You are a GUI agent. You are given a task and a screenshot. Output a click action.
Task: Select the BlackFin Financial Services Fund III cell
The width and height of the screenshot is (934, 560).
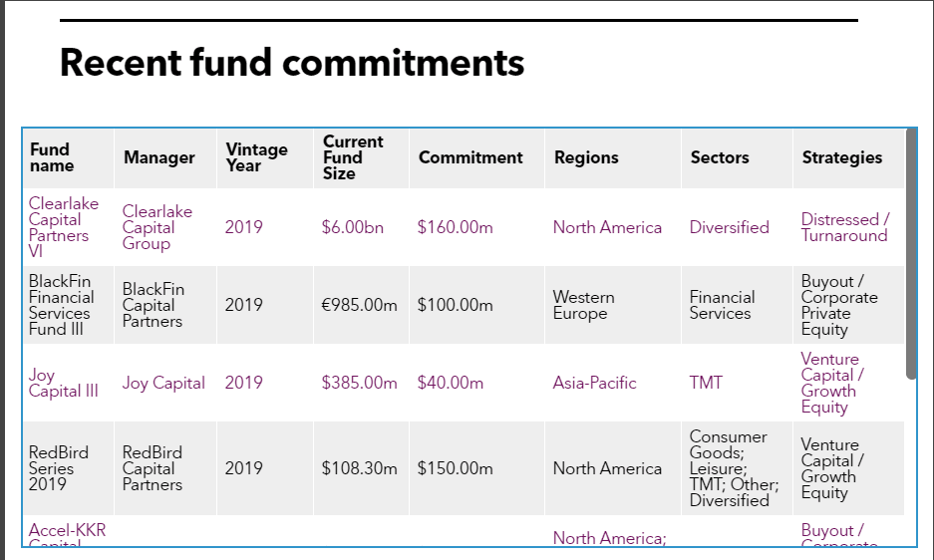(x=68, y=305)
